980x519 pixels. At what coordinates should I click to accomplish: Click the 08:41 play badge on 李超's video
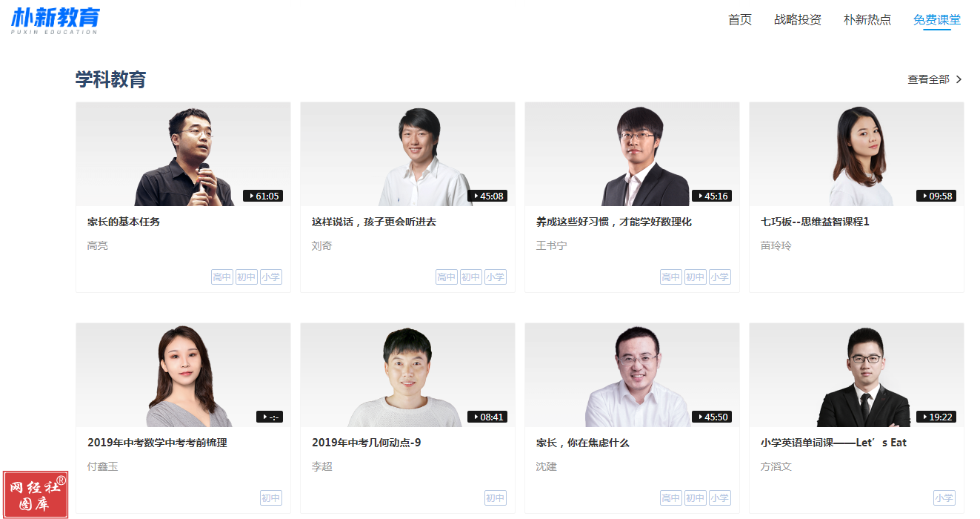(487, 417)
